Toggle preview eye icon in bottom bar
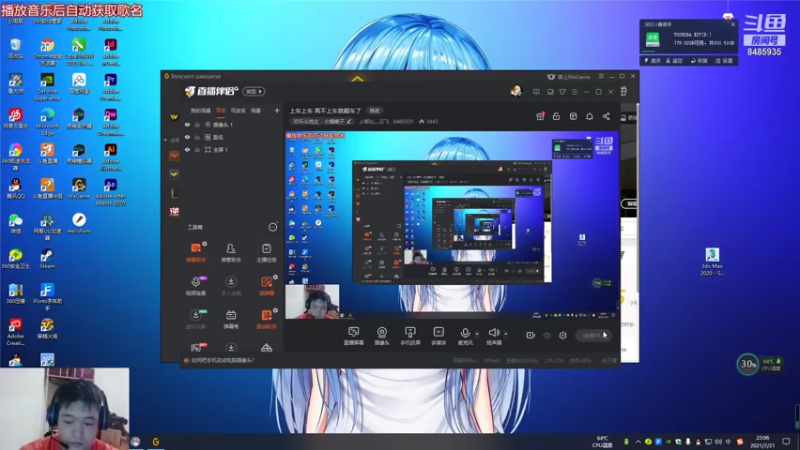 [x=547, y=335]
